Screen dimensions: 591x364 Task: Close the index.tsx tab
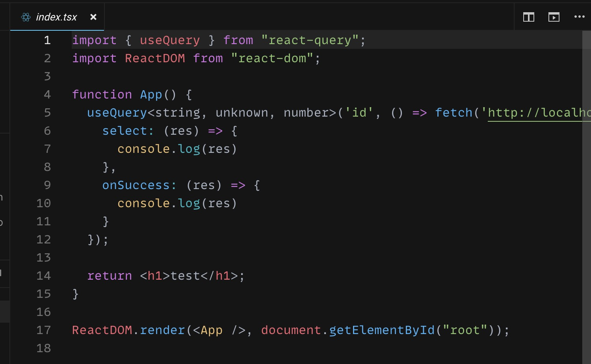pyautogui.click(x=93, y=17)
